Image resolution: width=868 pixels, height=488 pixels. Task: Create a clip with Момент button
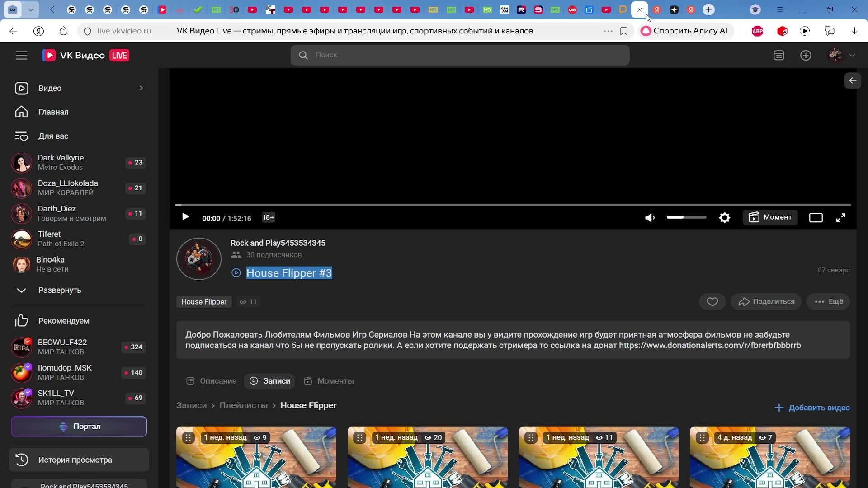[x=770, y=217]
